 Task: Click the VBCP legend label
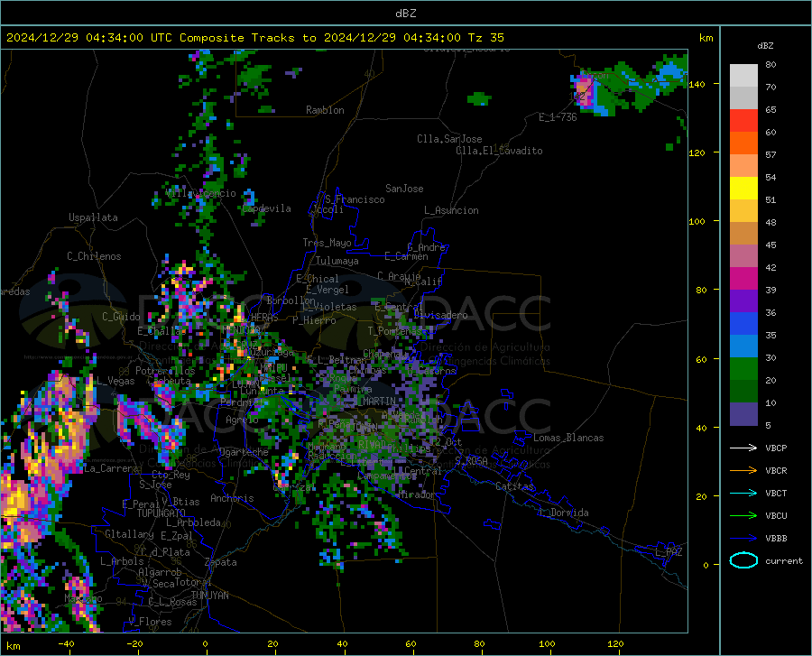[776, 448]
